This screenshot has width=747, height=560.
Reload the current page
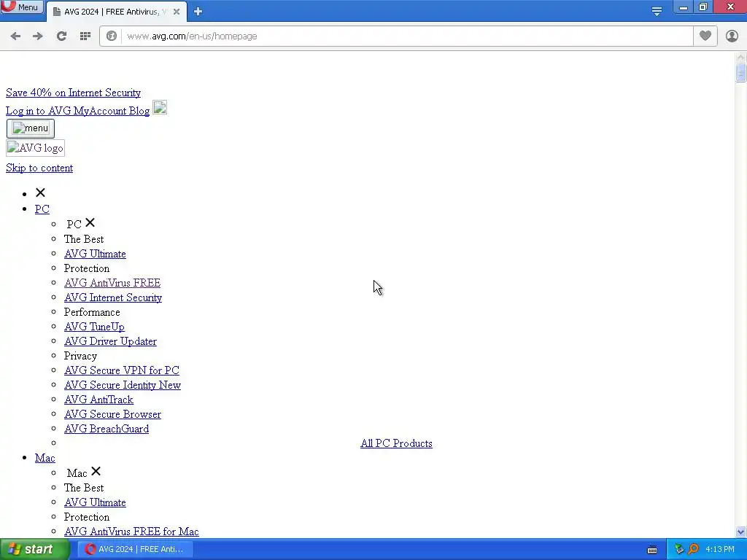tap(61, 36)
